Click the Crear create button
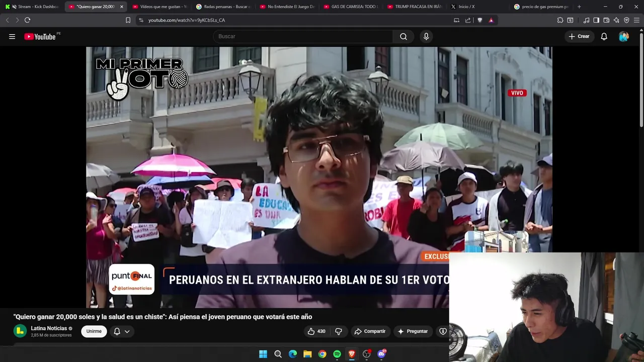The image size is (644, 362). pos(579,36)
